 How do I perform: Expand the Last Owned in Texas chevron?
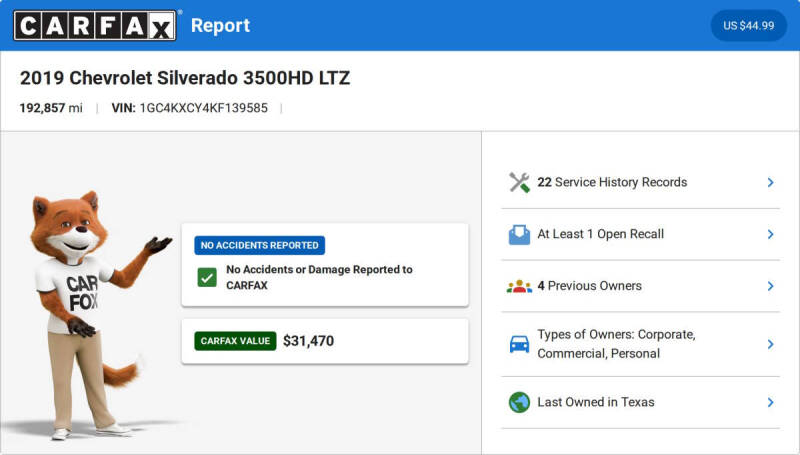770,402
